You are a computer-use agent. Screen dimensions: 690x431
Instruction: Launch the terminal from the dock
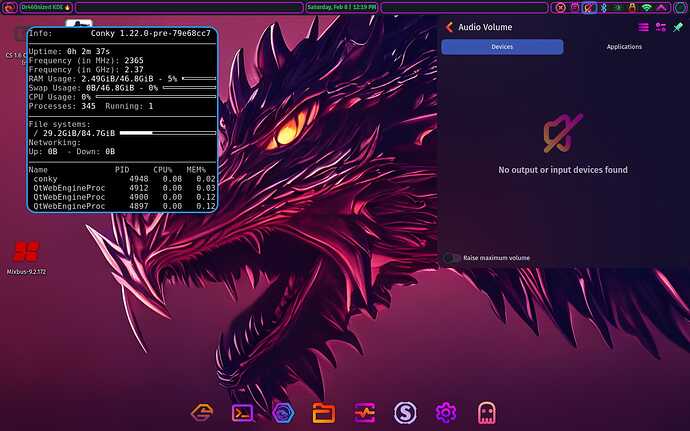(x=242, y=413)
